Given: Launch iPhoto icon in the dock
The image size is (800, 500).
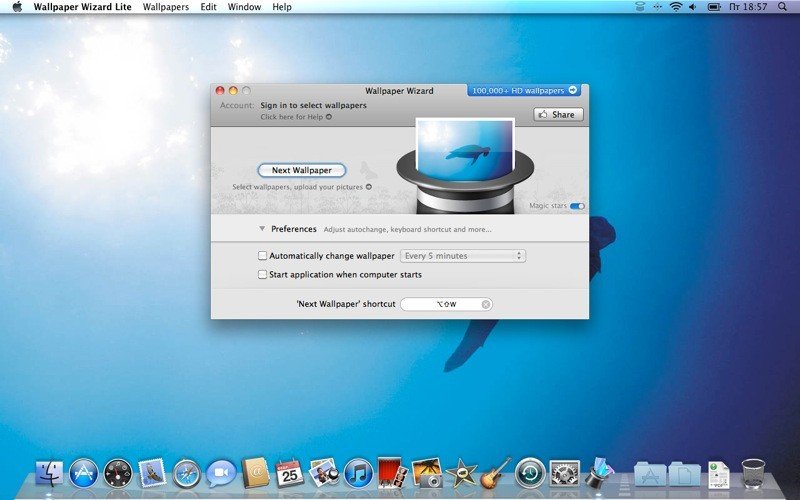Looking at the screenshot, I should tap(427, 472).
